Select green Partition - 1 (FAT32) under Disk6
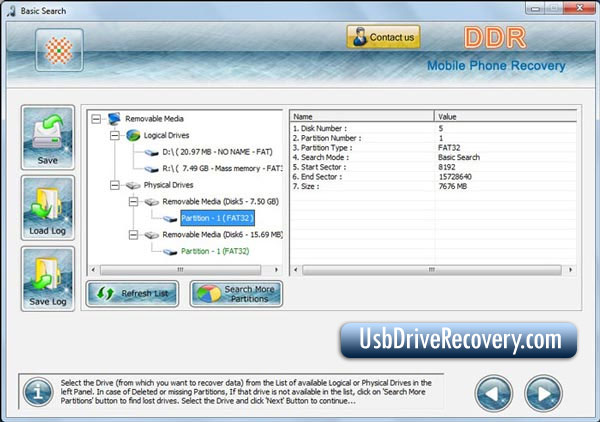 tap(215, 251)
